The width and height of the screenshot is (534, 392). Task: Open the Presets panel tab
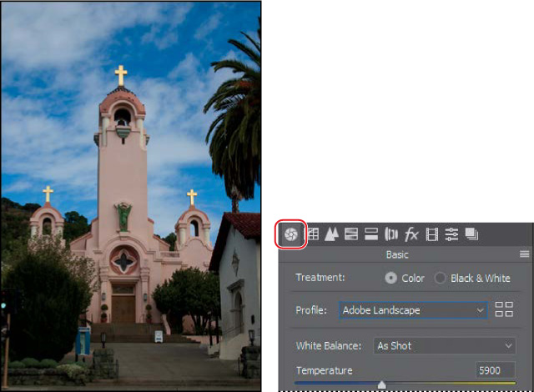pyautogui.click(x=451, y=234)
